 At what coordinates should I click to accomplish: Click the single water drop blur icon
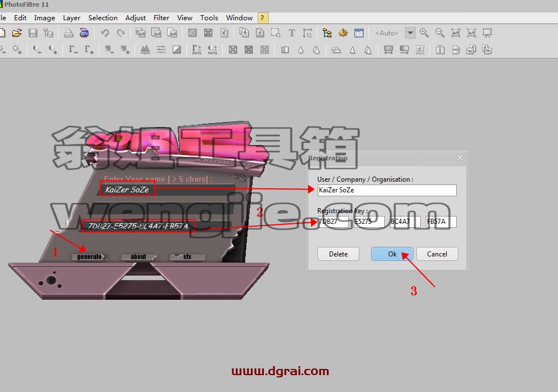(301, 50)
